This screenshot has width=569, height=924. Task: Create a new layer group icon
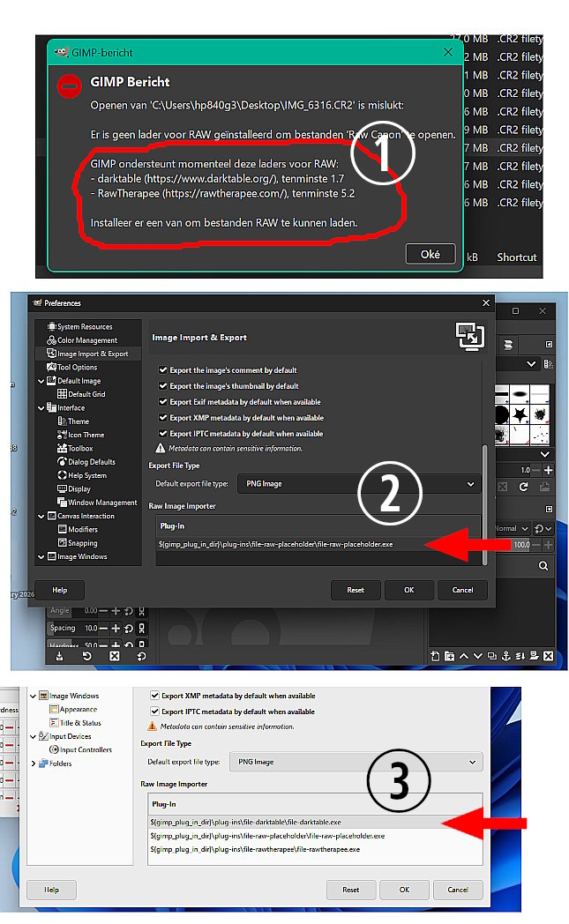pos(449,656)
